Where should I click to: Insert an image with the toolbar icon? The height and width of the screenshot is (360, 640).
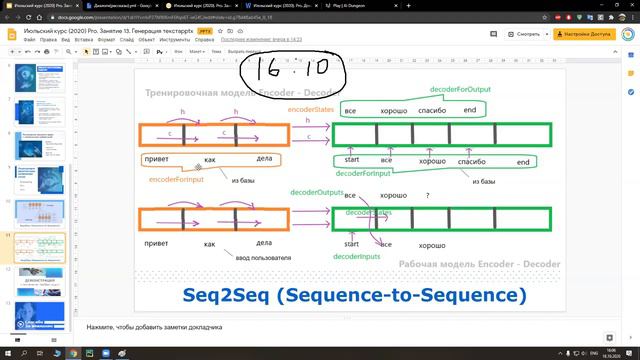(105, 52)
